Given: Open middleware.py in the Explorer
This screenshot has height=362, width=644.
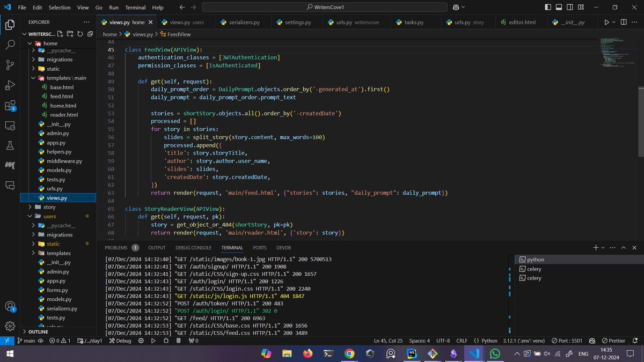Looking at the screenshot, I should tap(64, 161).
